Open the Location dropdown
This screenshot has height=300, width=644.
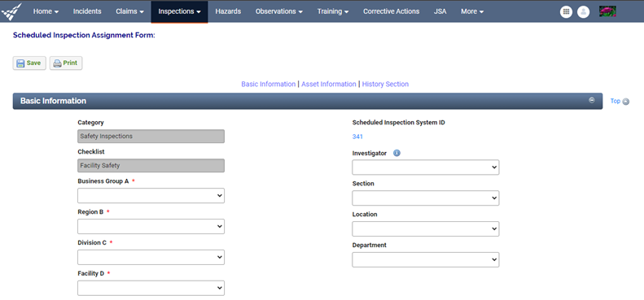coord(426,229)
